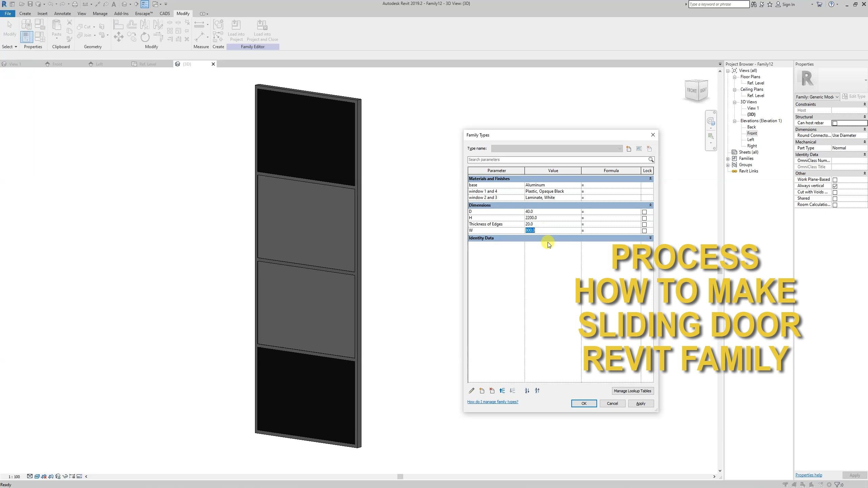Expand Families in the Project Browser
Screen dimensions: 868x488
728,158
